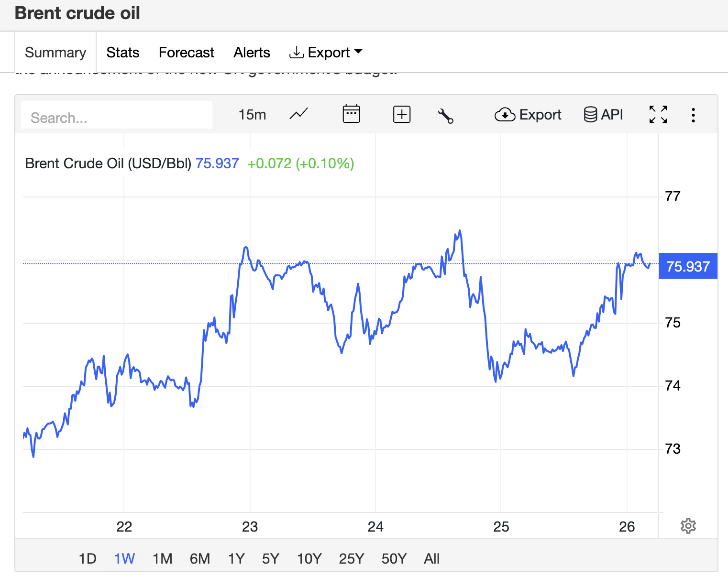Select the 50Y time range
The width and height of the screenshot is (728, 588).
(394, 558)
